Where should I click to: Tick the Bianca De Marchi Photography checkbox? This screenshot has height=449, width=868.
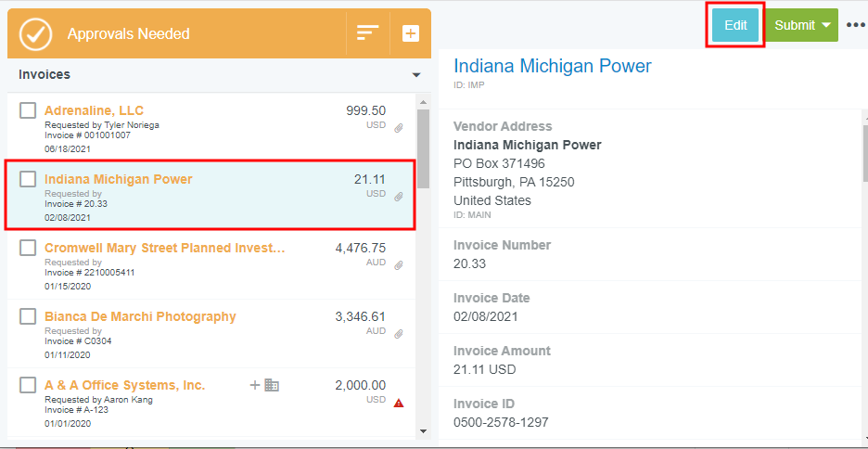tap(28, 316)
